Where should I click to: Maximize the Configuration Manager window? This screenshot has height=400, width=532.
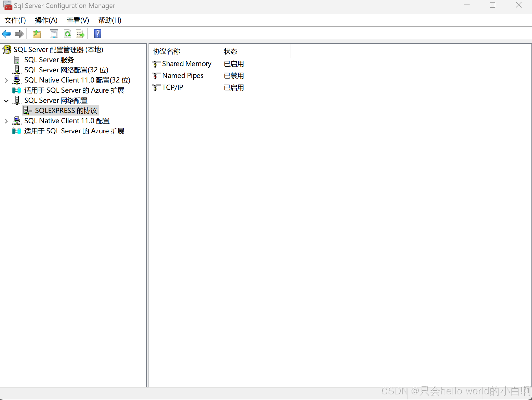point(492,5)
